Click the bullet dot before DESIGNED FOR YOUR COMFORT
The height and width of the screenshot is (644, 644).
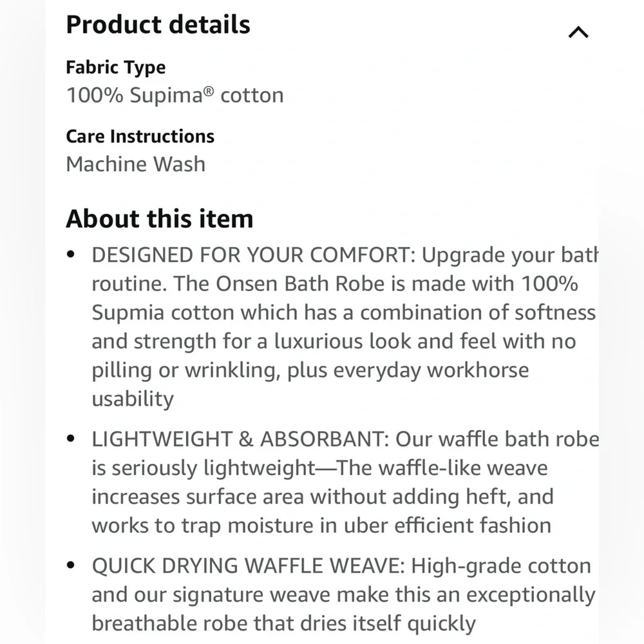[x=71, y=255]
